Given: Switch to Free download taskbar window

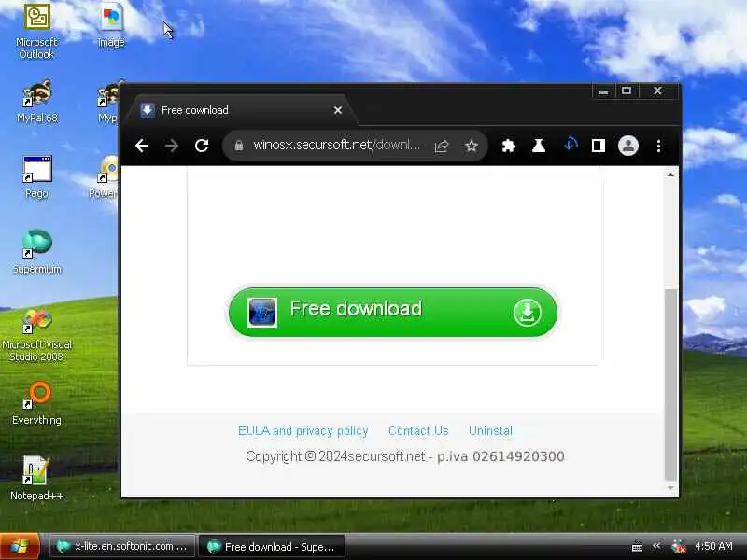Looking at the screenshot, I should click(271, 546).
